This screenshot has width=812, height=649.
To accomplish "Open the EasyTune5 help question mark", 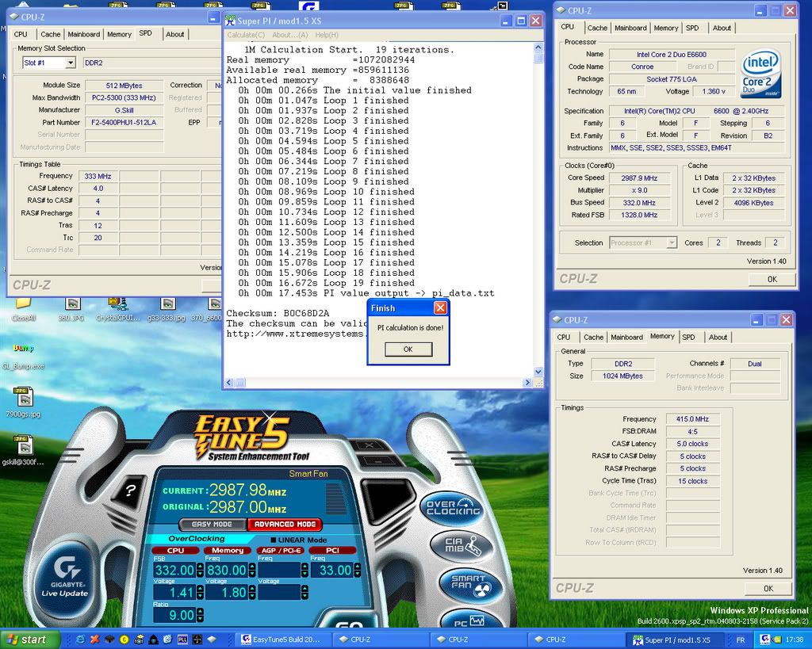I will click(x=132, y=491).
